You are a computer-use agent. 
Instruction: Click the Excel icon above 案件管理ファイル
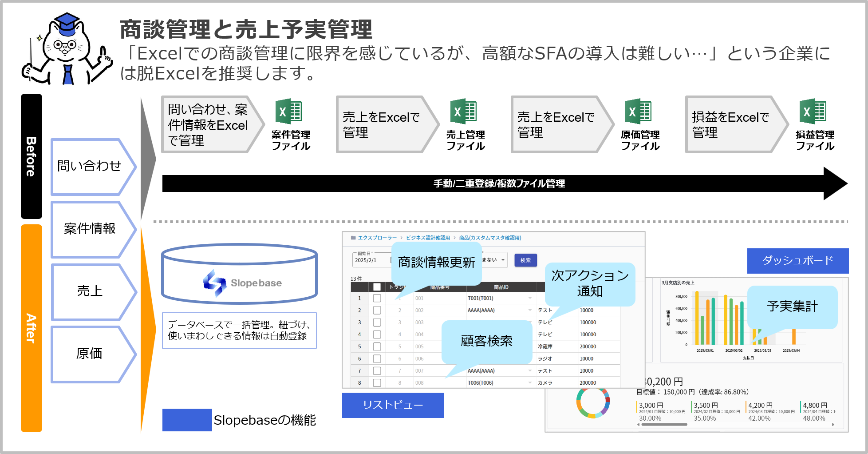pos(288,111)
